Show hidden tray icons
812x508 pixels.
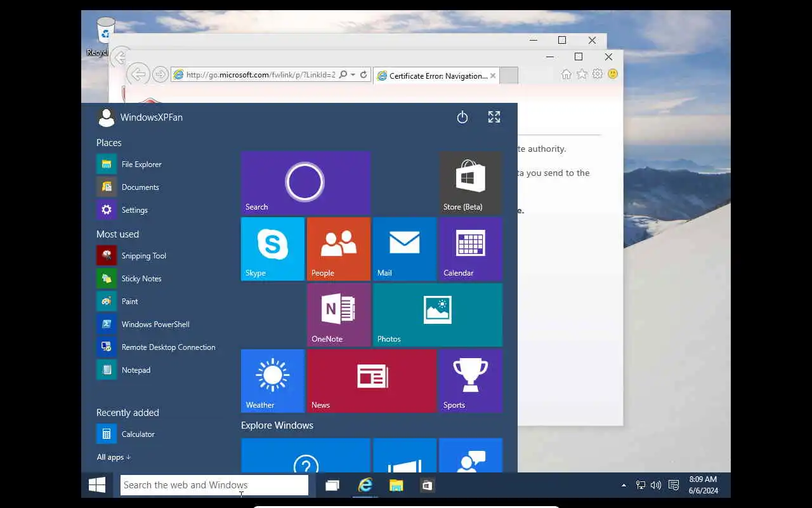pos(624,485)
